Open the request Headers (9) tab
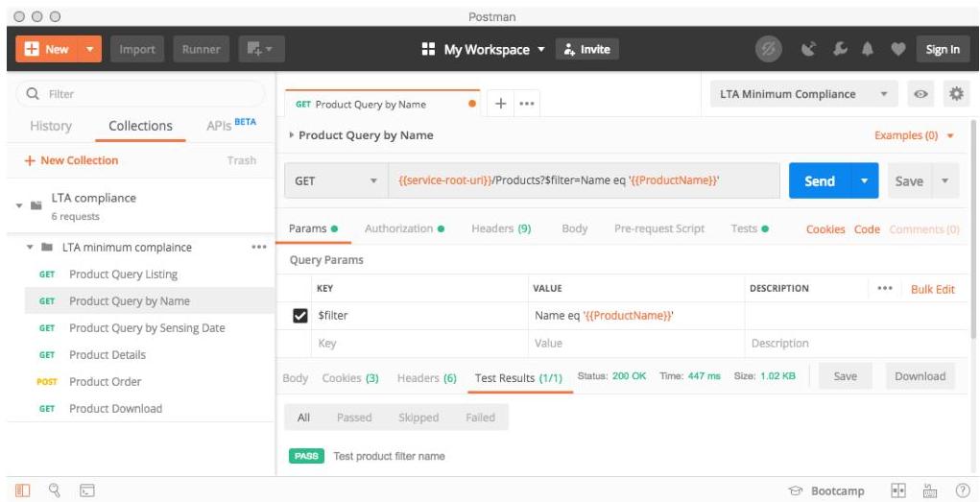The image size is (980, 502). click(x=501, y=228)
